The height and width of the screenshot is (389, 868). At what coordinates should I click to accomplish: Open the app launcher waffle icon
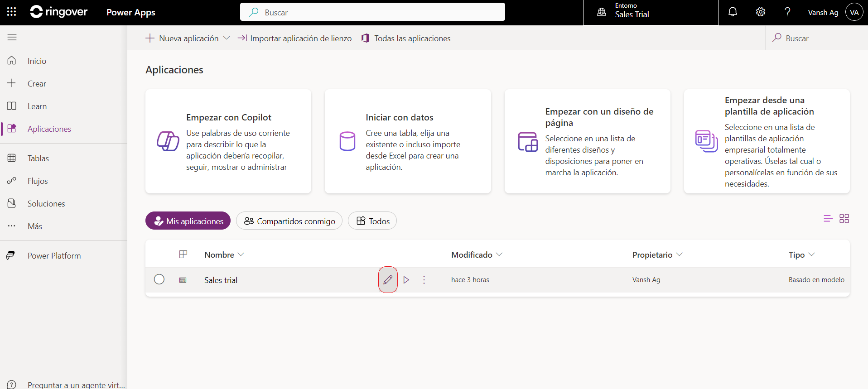click(x=12, y=12)
